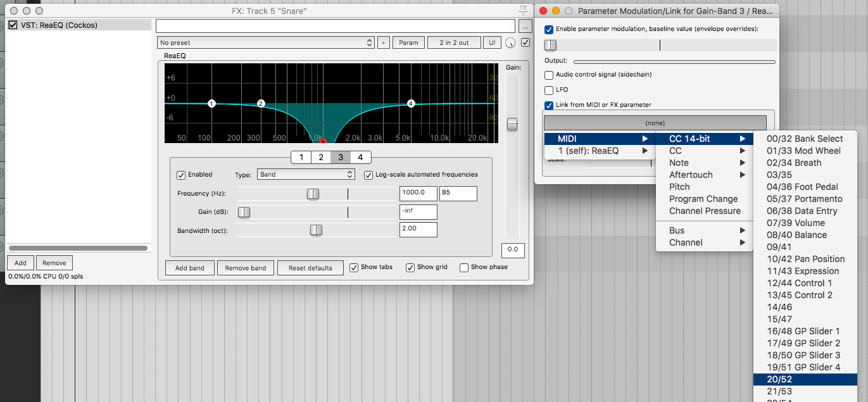Click the + icon to save a preset
Viewport: 868px width, 402px height.
click(384, 42)
